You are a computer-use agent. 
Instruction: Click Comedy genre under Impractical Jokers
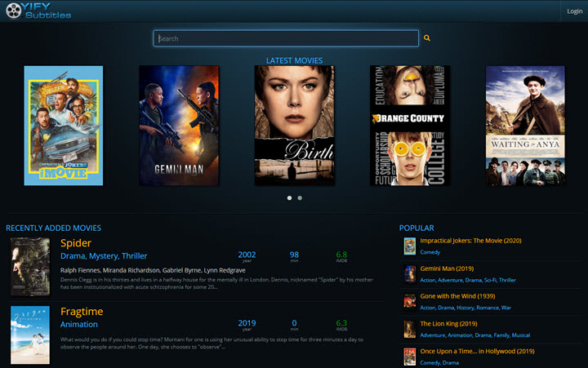tap(430, 252)
